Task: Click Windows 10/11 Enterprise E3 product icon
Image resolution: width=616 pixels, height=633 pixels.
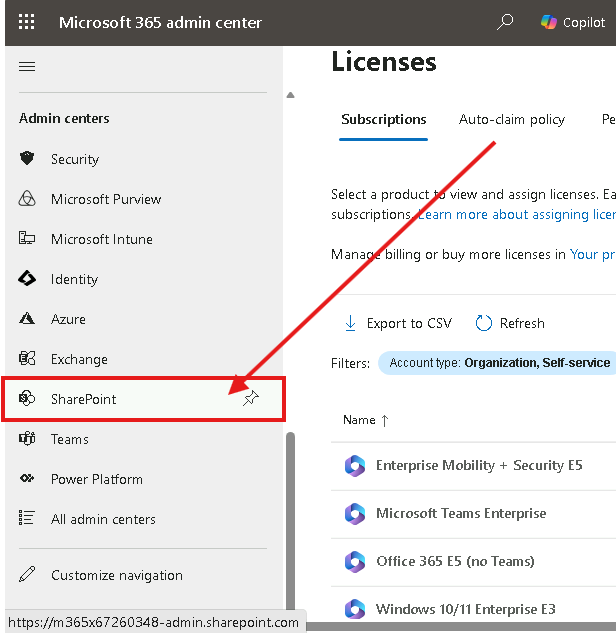Action: 355,609
